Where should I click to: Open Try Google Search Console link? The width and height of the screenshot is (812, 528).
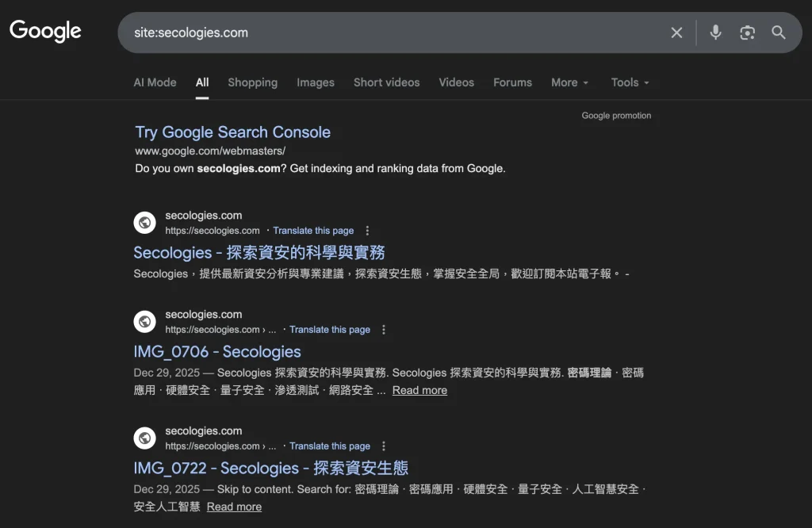[232, 132]
